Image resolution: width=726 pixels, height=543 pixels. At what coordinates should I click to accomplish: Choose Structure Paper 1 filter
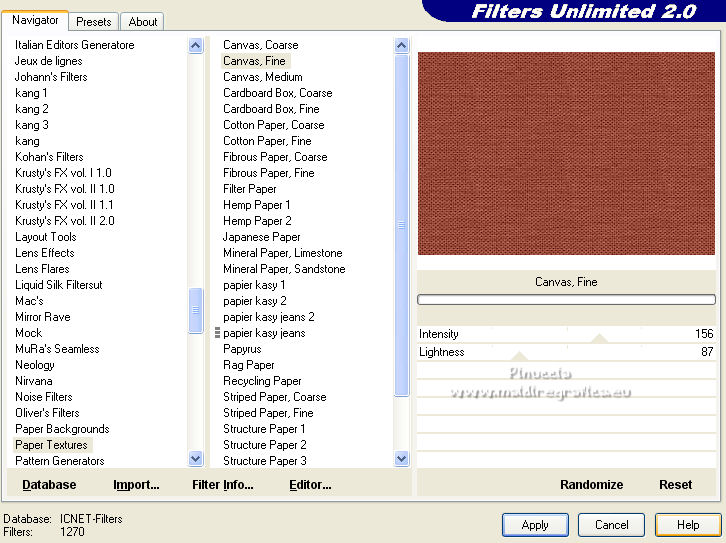click(264, 429)
